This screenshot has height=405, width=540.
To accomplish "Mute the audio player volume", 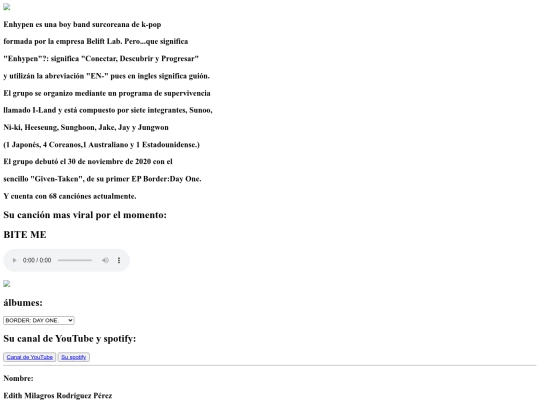I will point(105,260).
